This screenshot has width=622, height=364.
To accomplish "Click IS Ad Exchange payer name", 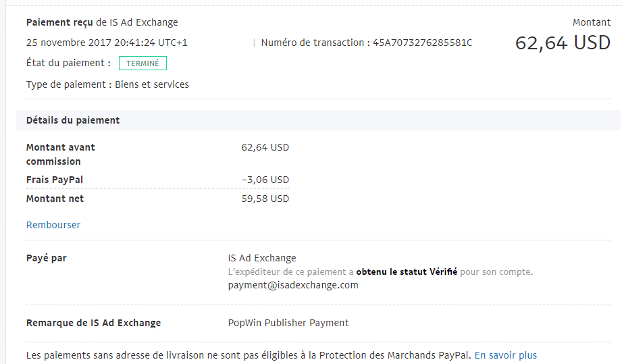I will click(x=262, y=258).
